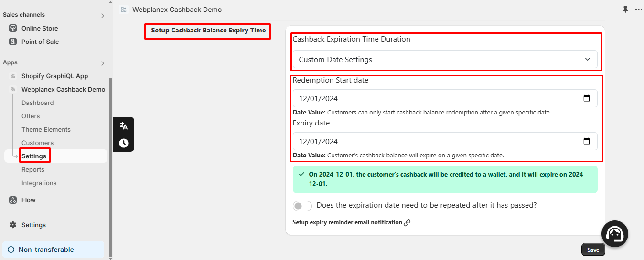The image size is (644, 260).
Task: Click the sidebar vertical scrollbar
Action: [x=111, y=167]
